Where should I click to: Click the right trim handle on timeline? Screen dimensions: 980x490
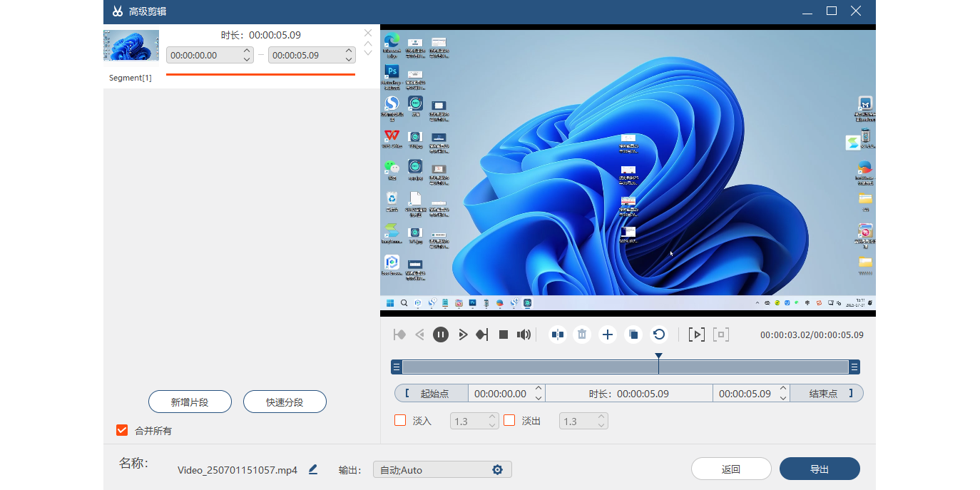pyautogui.click(x=854, y=367)
